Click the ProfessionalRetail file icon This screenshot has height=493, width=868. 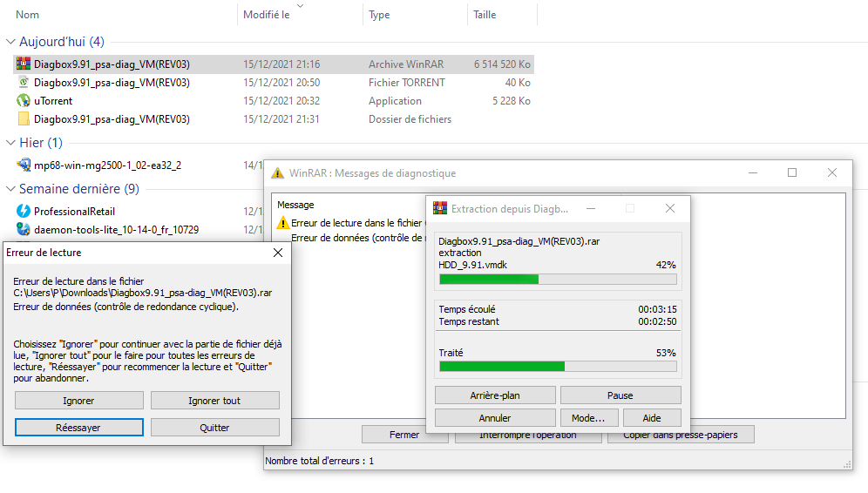point(24,211)
